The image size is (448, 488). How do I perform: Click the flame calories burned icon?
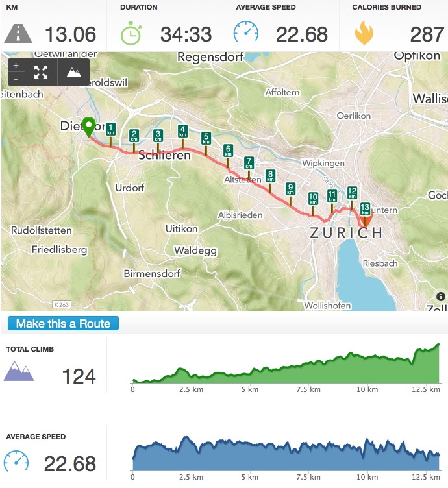[364, 34]
